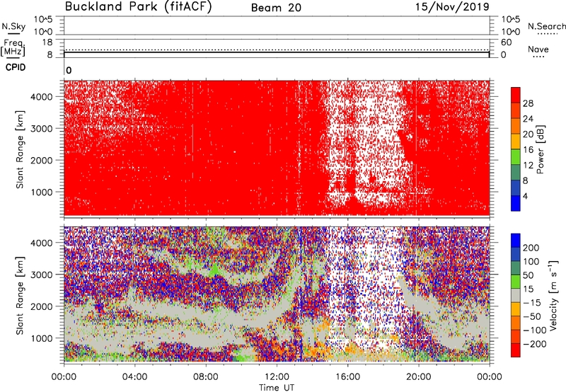Select the "Power [dB]" colorbar title

(x=541, y=149)
